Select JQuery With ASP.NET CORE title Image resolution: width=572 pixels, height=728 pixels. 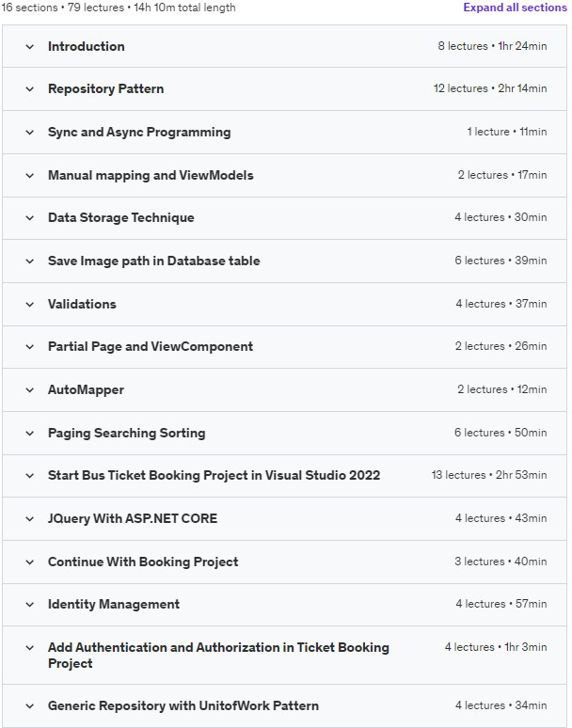click(133, 518)
